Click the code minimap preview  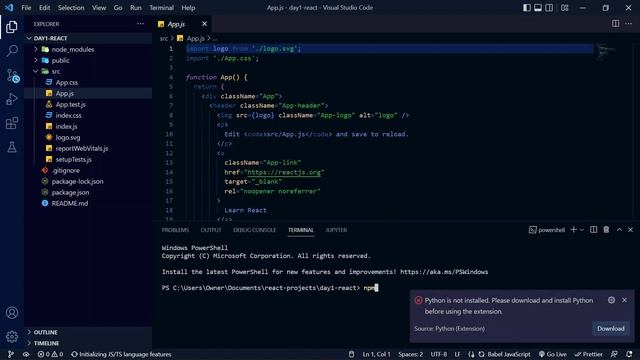point(606,51)
